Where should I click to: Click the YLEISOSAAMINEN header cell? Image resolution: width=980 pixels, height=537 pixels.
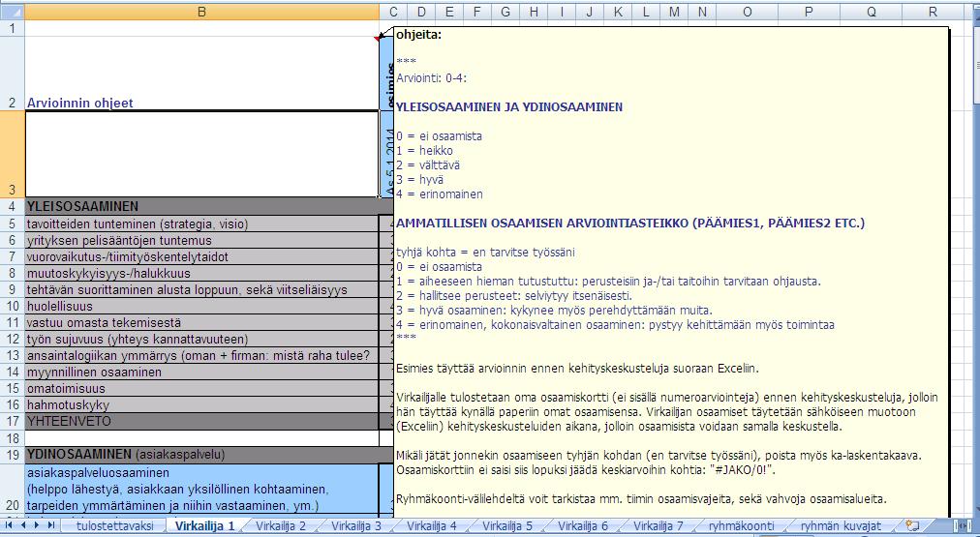201,206
